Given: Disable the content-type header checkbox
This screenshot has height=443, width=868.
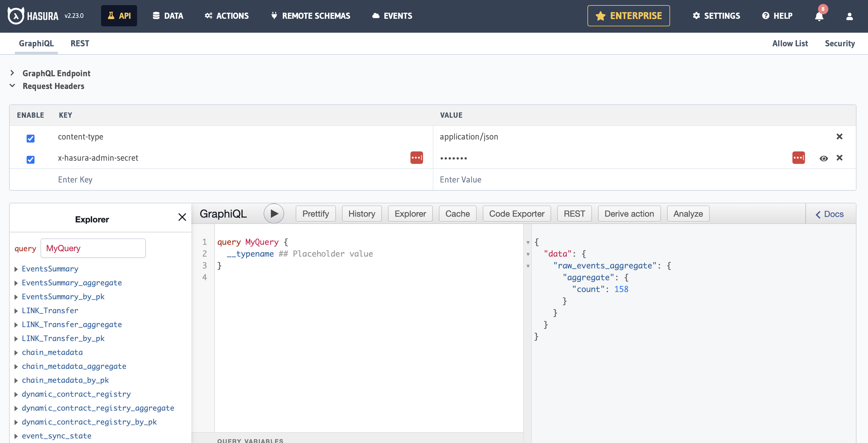Looking at the screenshot, I should coord(30,139).
